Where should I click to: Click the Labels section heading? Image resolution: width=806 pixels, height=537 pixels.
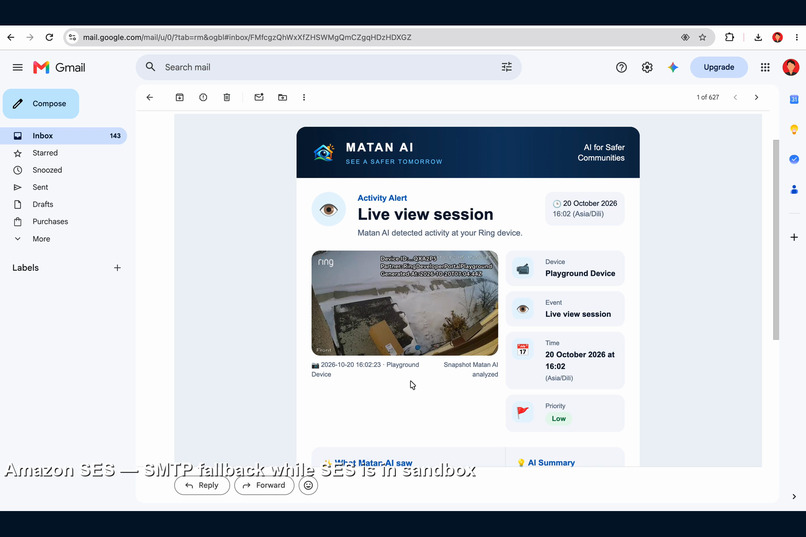coord(26,268)
